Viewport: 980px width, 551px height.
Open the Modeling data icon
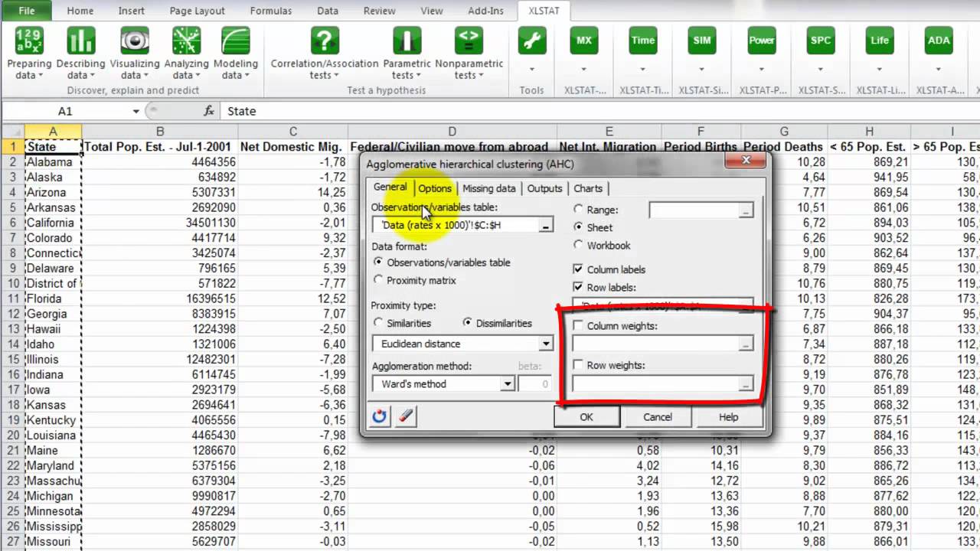pyautogui.click(x=236, y=41)
